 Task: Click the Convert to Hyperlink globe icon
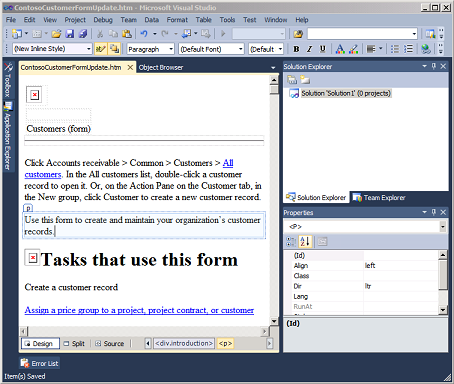[426, 49]
